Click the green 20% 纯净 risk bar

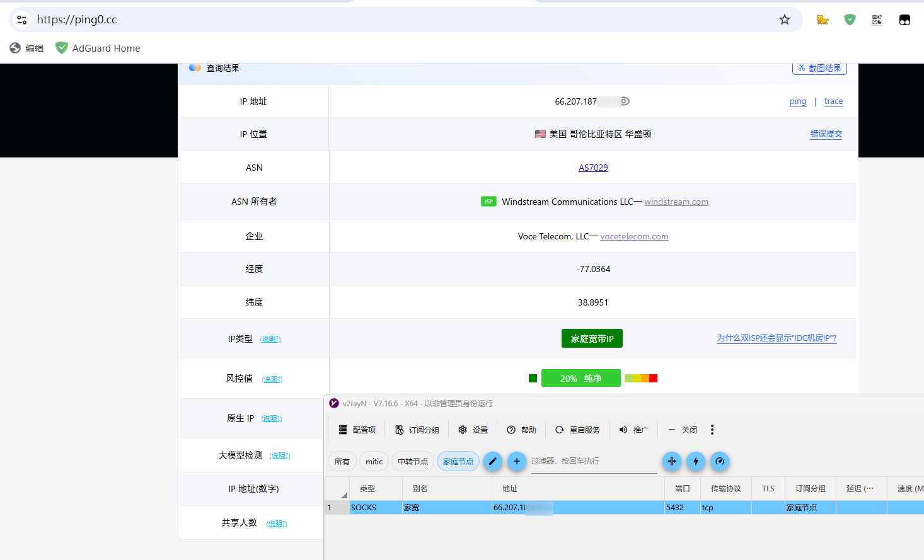coord(580,378)
